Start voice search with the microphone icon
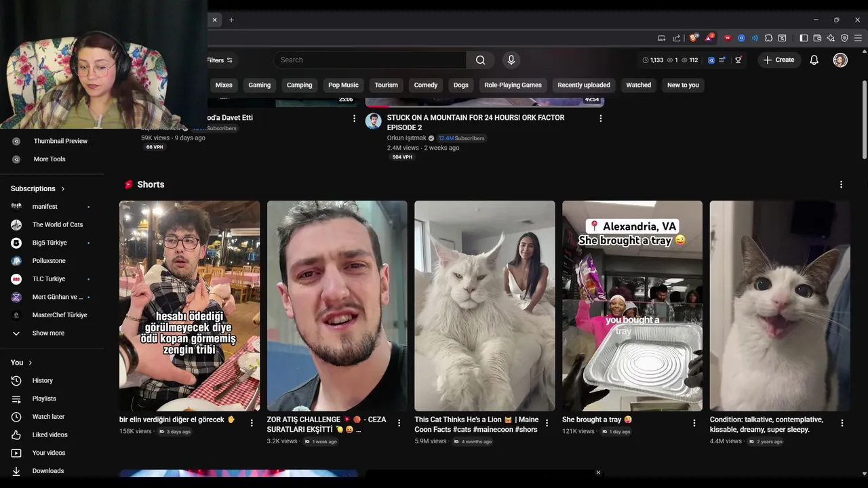This screenshot has width=868, height=488. tap(511, 60)
